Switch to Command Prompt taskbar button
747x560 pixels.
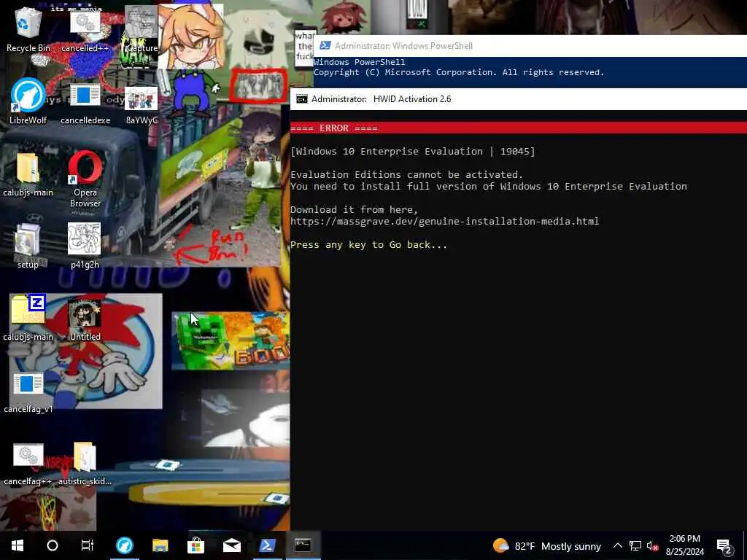tap(303, 545)
